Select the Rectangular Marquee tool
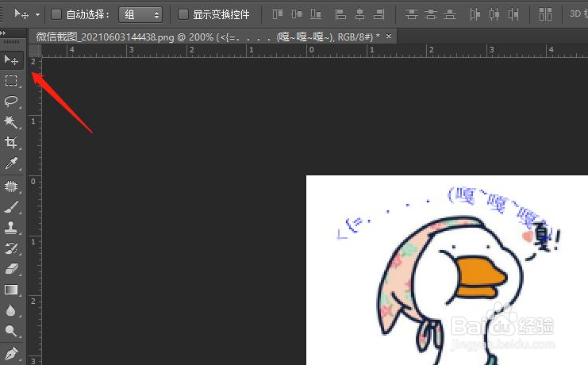588x365 pixels. (x=11, y=81)
